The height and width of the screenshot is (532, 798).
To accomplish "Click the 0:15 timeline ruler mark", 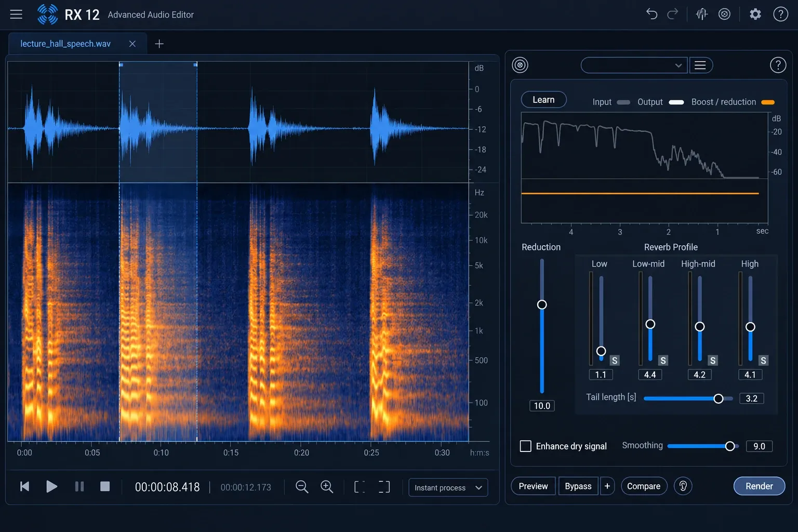I will point(231,453).
